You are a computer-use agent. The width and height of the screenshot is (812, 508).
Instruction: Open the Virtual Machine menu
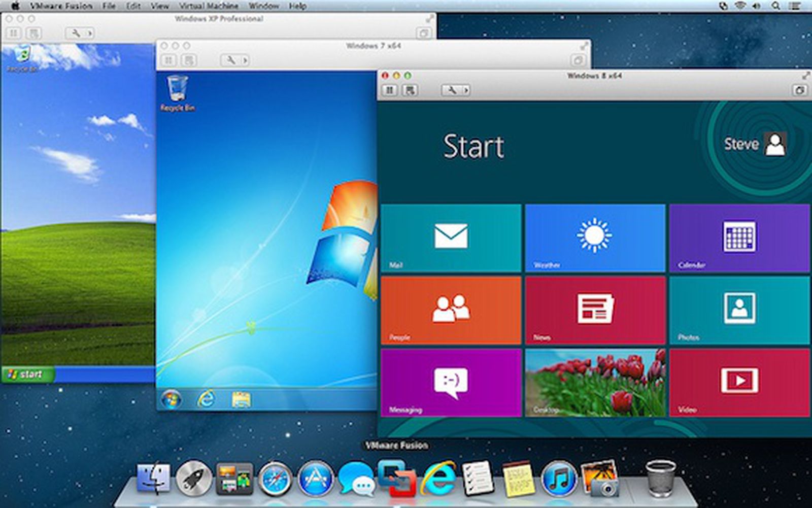point(209,6)
